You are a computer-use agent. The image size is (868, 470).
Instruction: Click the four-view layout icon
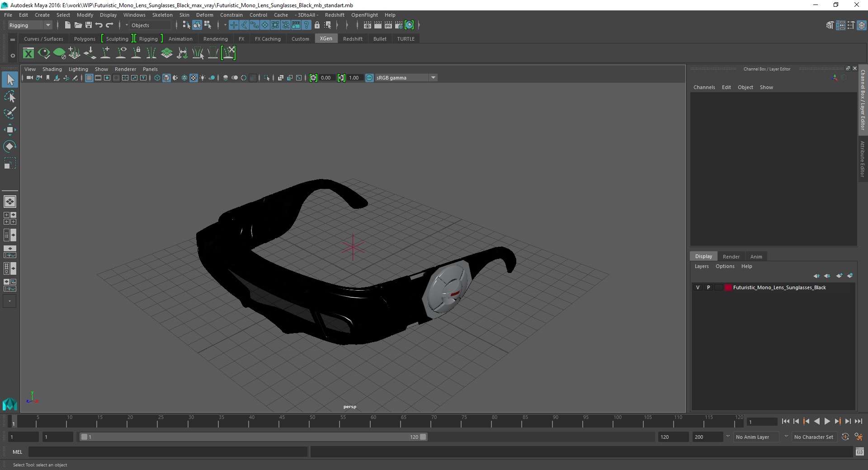(10, 218)
